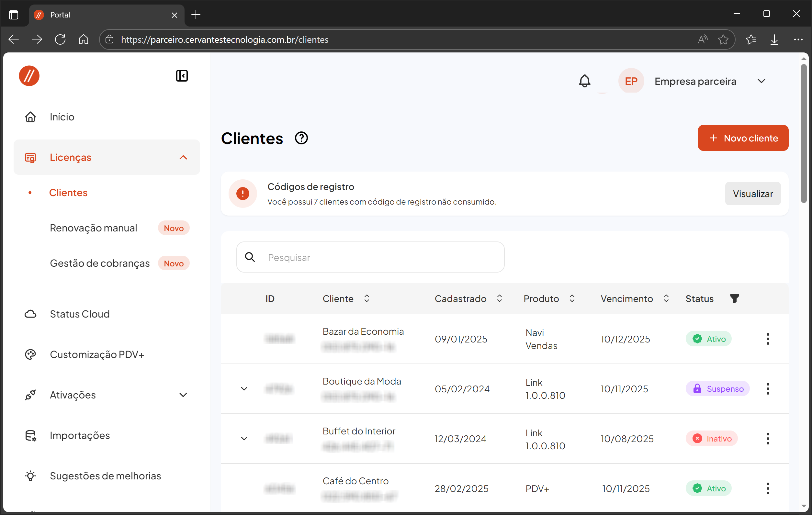Screen dimensions: 812x515
Task: Sort table by Cadastrado column
Action: (500, 298)
